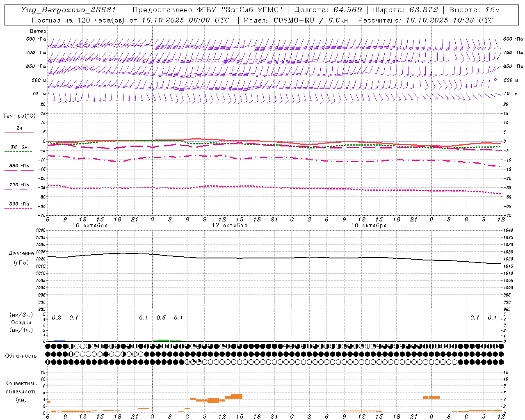
Task: Click the (км) unit under convective cloud label
Action: pos(21,399)
